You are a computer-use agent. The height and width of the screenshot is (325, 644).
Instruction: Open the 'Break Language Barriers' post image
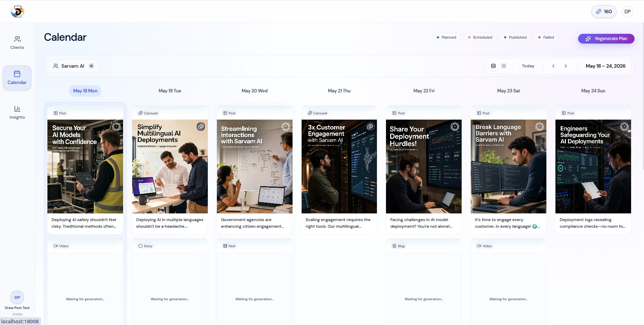(x=508, y=167)
